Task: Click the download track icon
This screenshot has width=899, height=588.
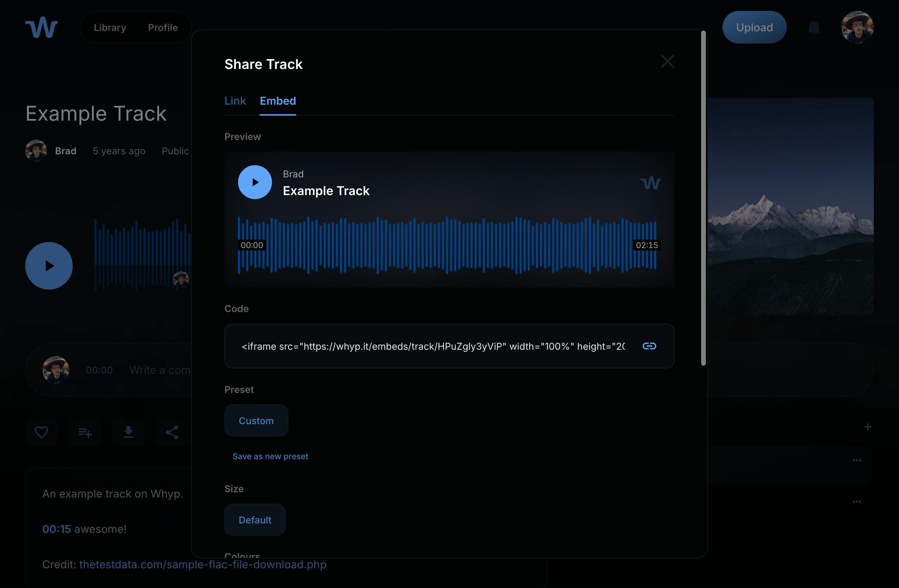Action: 129,432
